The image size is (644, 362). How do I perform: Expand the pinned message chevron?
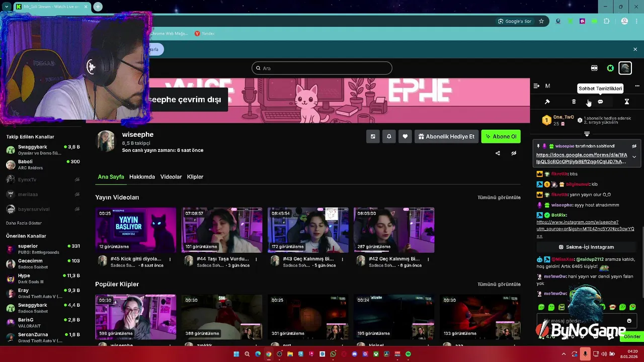point(634,157)
